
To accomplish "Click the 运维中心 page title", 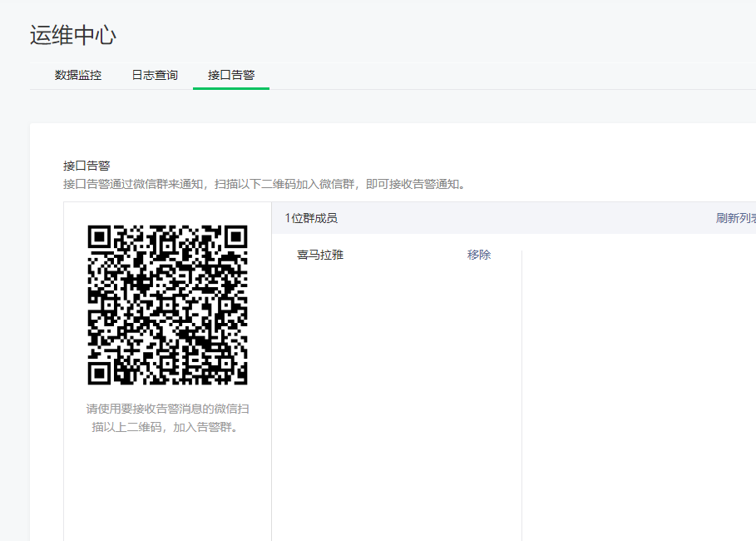I will [x=73, y=35].
